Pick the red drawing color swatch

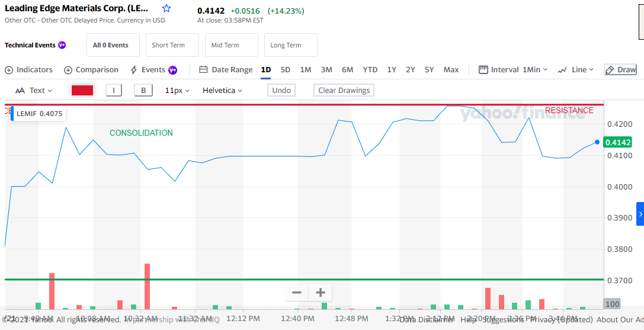pyautogui.click(x=82, y=91)
